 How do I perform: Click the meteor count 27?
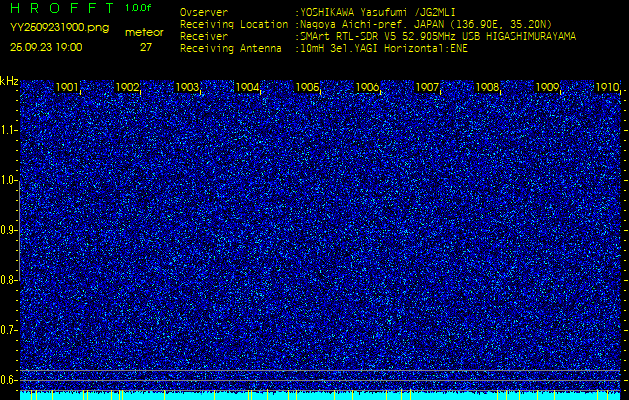pyautogui.click(x=146, y=47)
